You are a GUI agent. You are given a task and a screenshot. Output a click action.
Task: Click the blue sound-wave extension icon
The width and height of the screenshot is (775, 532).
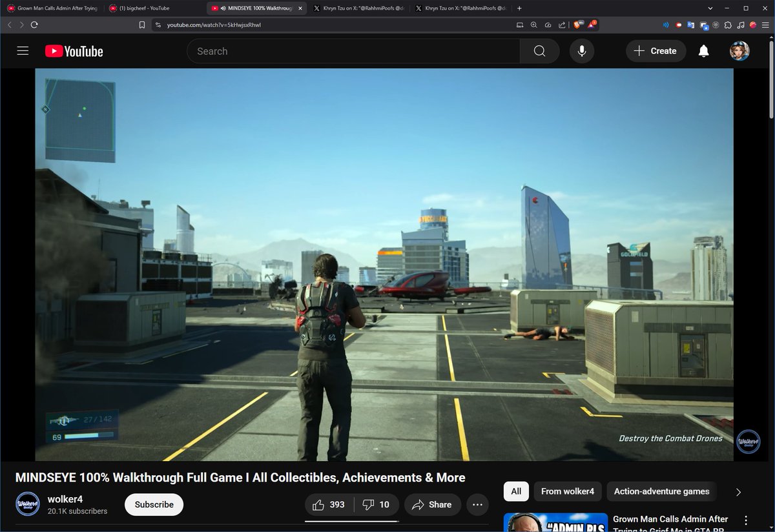click(666, 25)
